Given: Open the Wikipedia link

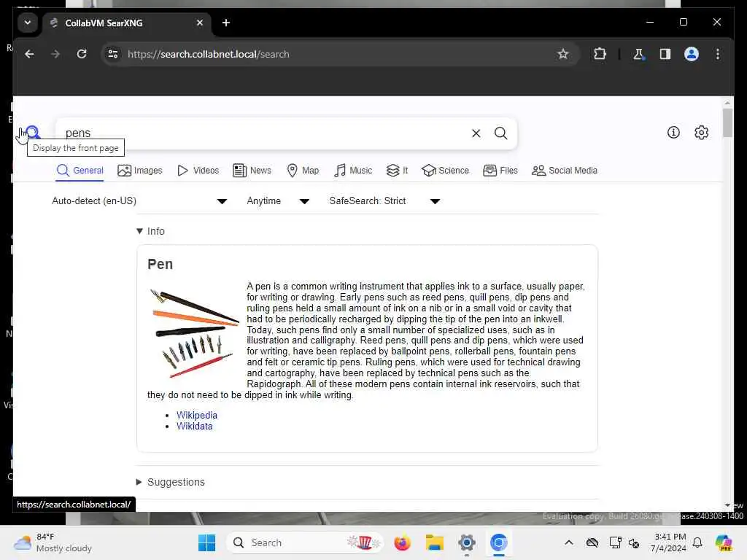Looking at the screenshot, I should click(x=197, y=415).
